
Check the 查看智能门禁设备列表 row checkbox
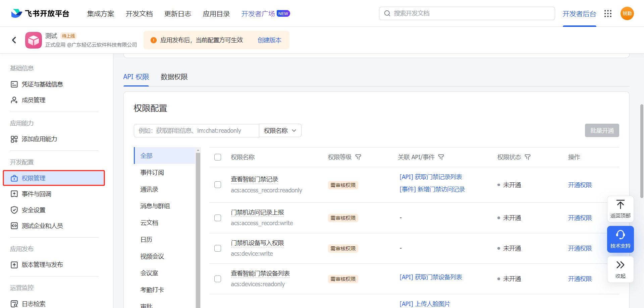click(x=218, y=279)
